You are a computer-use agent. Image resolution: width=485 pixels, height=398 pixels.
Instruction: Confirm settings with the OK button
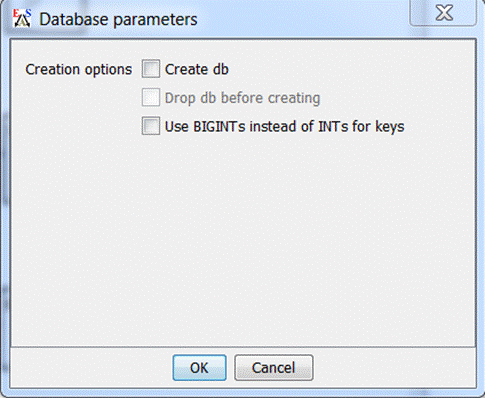[x=199, y=368]
